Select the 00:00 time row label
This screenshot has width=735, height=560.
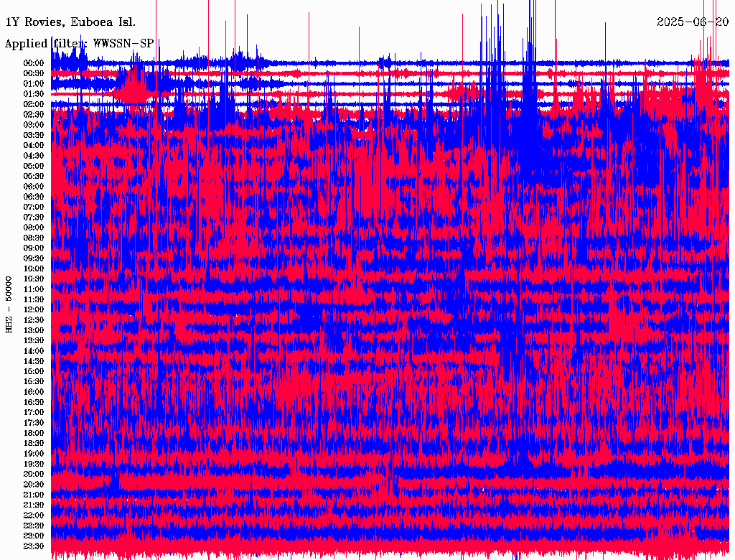(34, 63)
